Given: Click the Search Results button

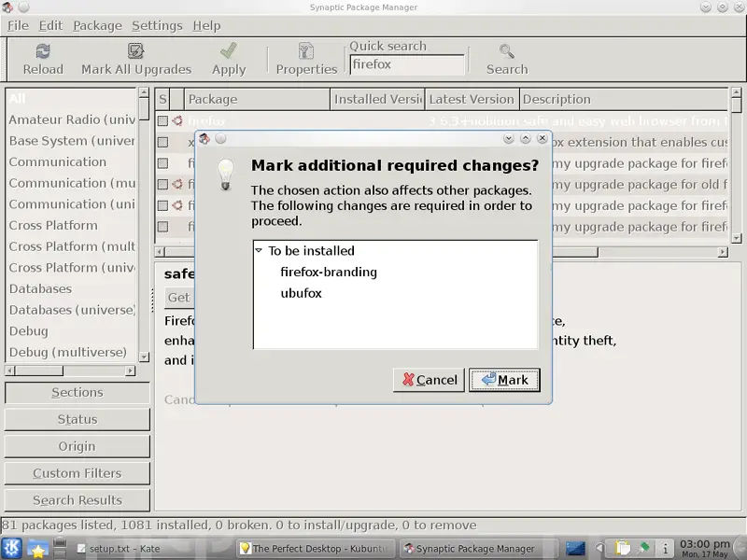Looking at the screenshot, I should coord(78,500).
